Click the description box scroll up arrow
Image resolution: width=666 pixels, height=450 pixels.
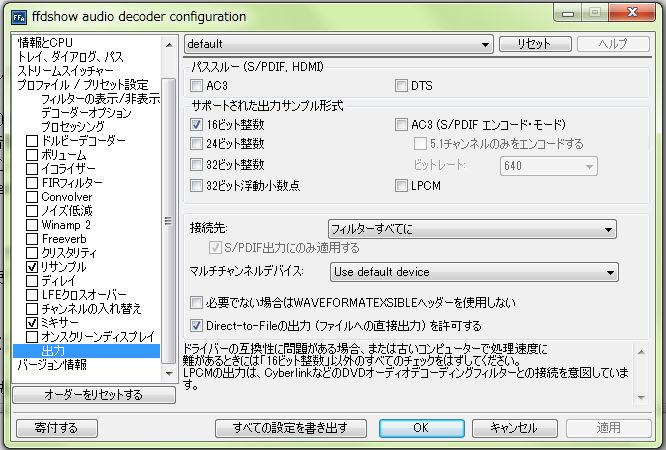pos(641,352)
